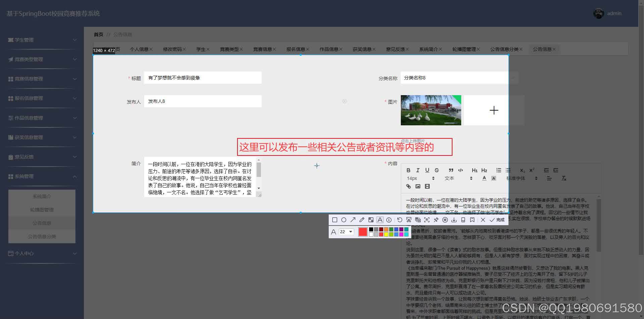Insert an image in the content editor
The height and width of the screenshot is (319, 644).
click(418, 186)
